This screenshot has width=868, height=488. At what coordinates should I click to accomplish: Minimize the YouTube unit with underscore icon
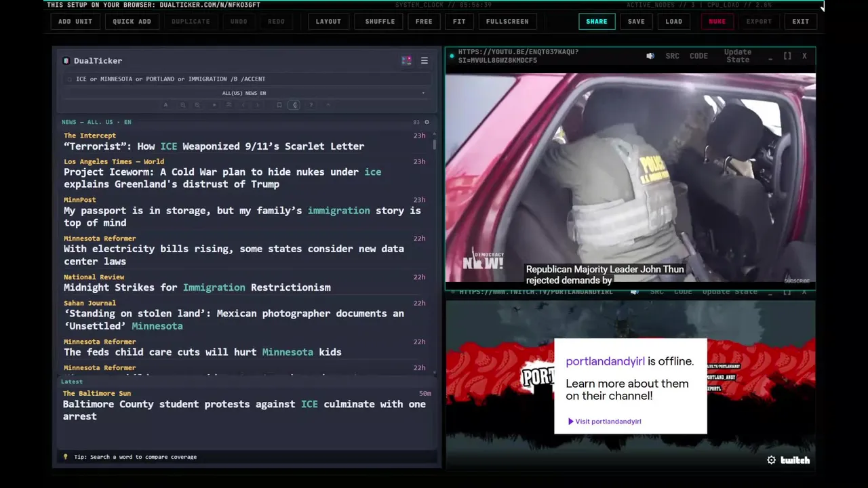(x=770, y=59)
